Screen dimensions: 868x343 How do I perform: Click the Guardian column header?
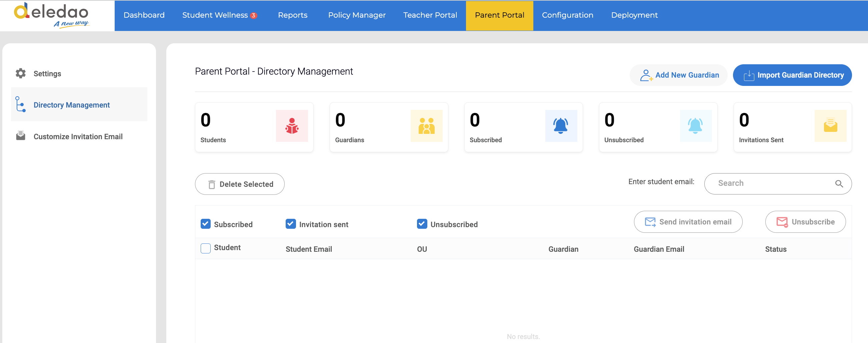[x=563, y=249]
